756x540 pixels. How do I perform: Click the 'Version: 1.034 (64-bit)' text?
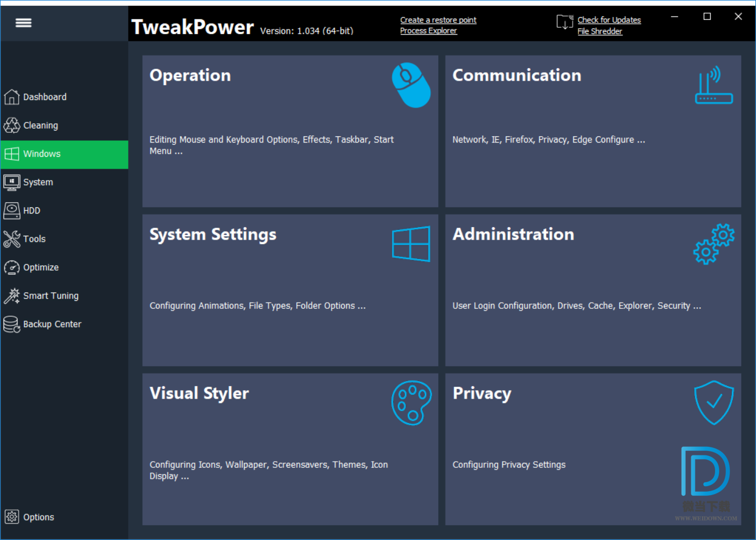pos(306,31)
